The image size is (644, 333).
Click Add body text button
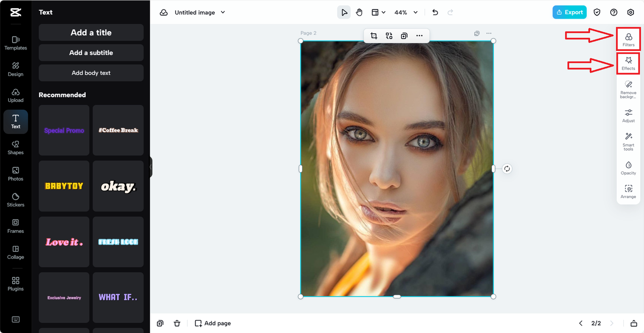(x=91, y=73)
